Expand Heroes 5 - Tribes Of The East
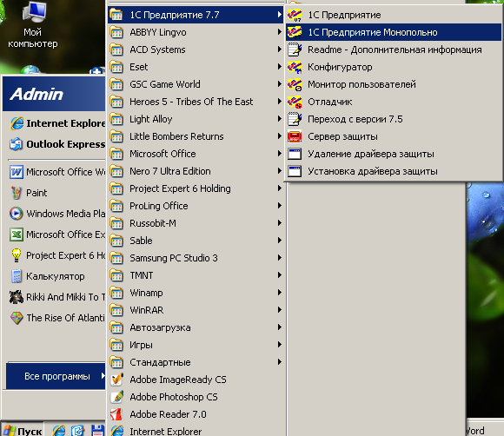This screenshot has width=504, height=436. coord(196,102)
